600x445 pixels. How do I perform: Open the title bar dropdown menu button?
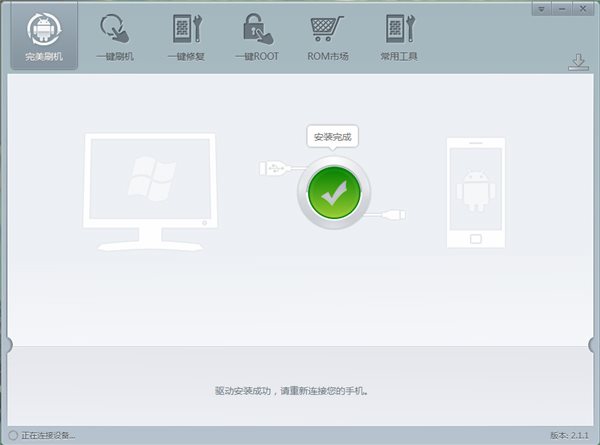(541, 9)
